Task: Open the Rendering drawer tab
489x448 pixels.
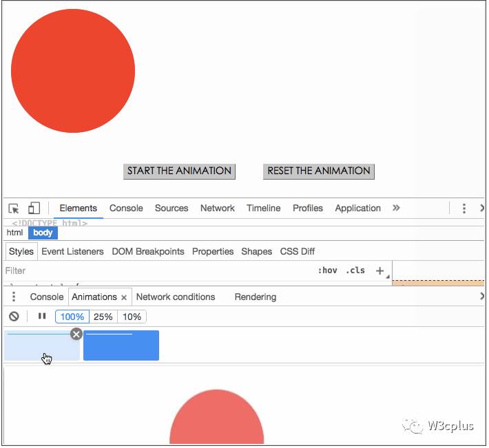Action: tap(256, 297)
